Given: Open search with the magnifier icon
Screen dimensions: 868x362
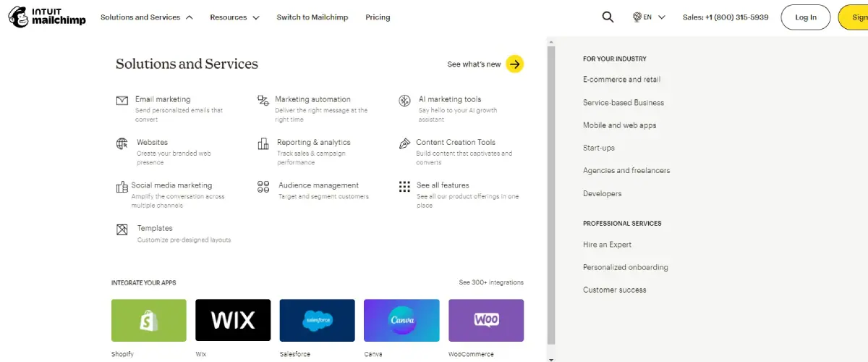Looking at the screenshot, I should pos(608,17).
